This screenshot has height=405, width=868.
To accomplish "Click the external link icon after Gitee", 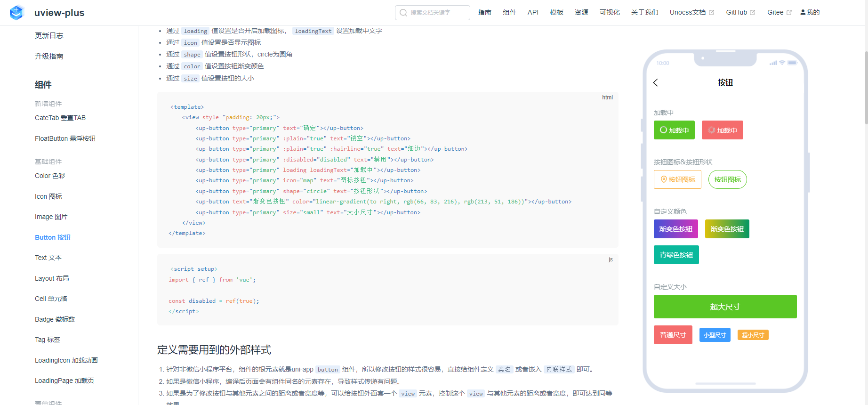I will click(789, 13).
